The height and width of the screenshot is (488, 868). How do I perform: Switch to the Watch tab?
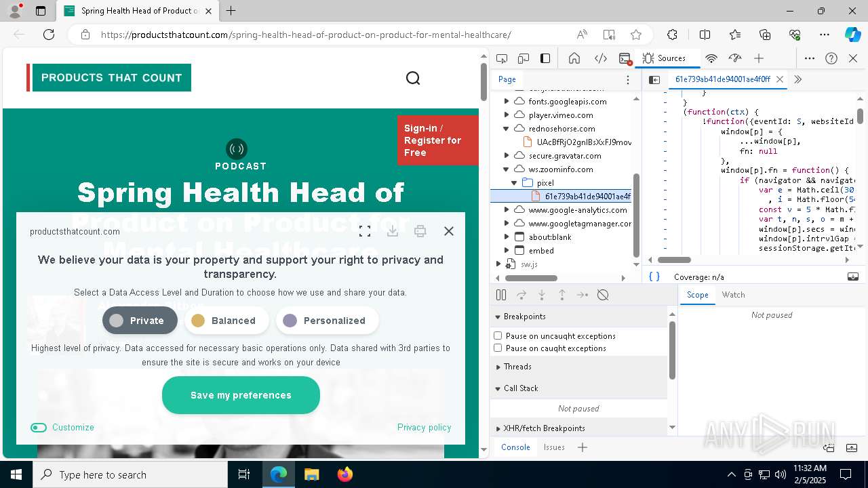click(733, 295)
